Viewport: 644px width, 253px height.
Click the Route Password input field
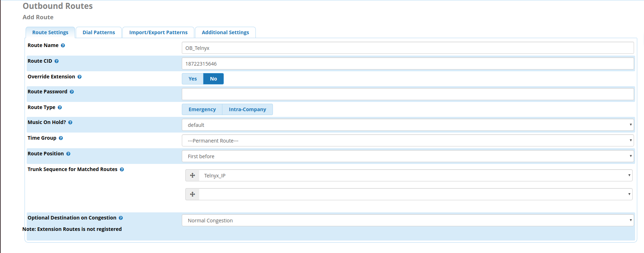[407, 94]
